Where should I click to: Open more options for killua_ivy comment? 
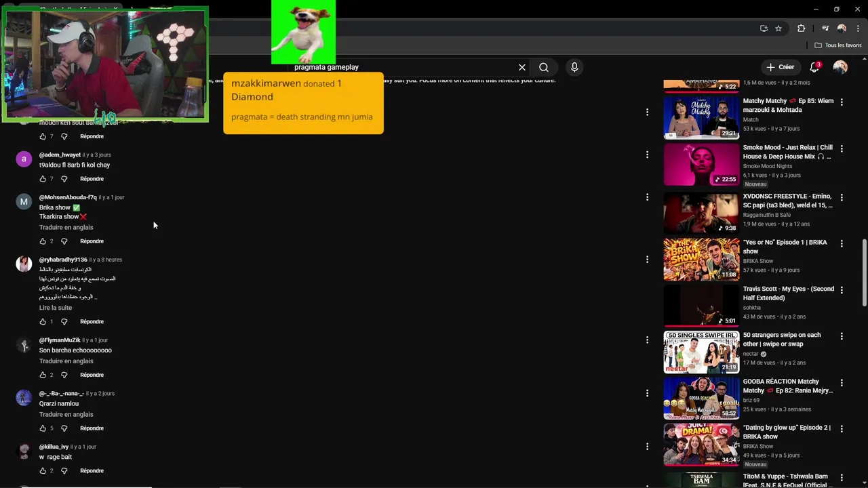(x=647, y=447)
